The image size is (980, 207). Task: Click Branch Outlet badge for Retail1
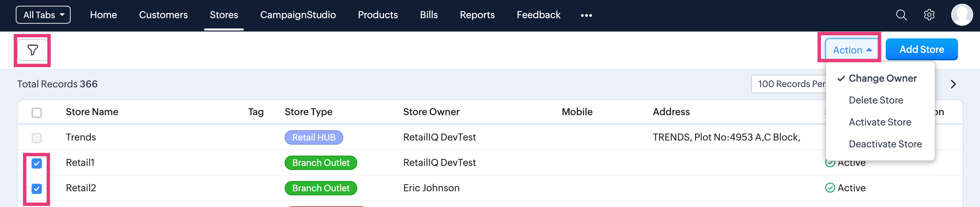click(x=321, y=163)
